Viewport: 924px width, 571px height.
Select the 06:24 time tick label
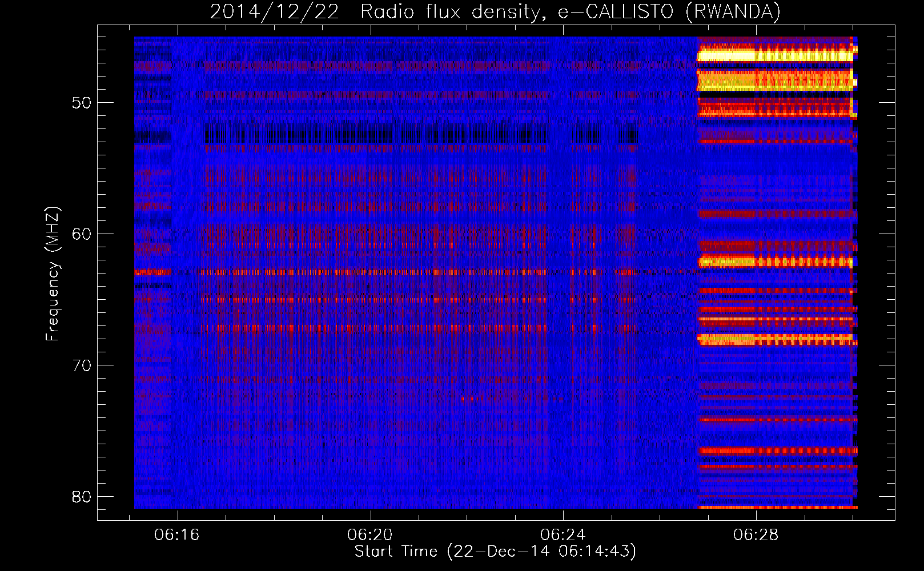(x=563, y=534)
